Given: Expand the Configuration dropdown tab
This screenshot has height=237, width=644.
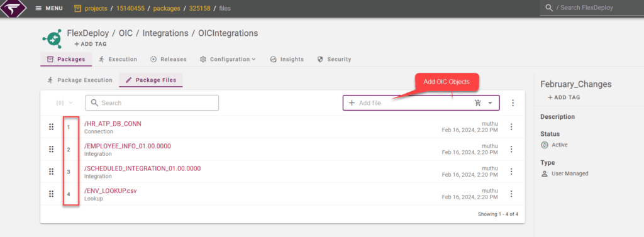Looking at the screenshot, I should (228, 59).
